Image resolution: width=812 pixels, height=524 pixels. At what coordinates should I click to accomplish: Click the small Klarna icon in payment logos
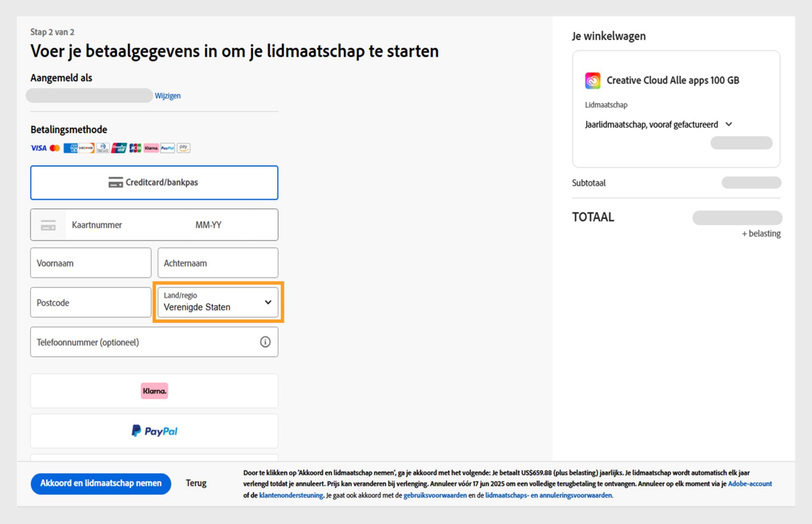click(151, 148)
